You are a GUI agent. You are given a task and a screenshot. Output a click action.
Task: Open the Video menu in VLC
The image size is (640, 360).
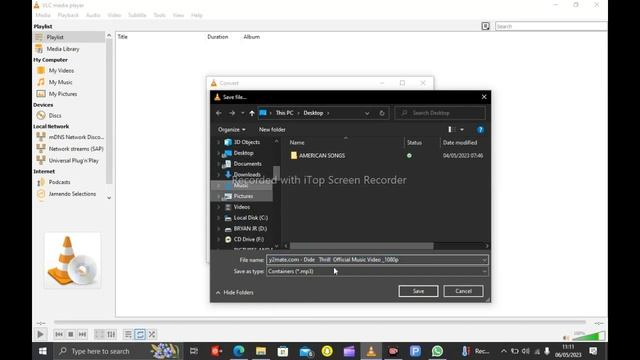point(114,15)
